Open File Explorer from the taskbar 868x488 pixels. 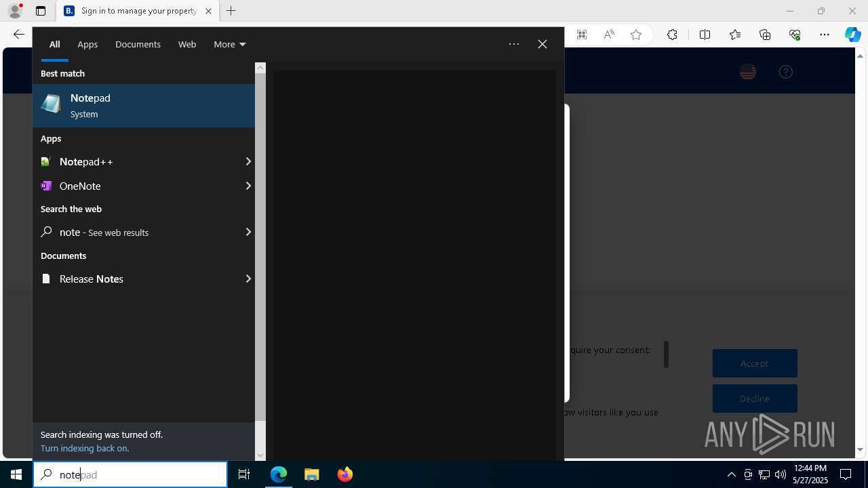click(x=311, y=474)
